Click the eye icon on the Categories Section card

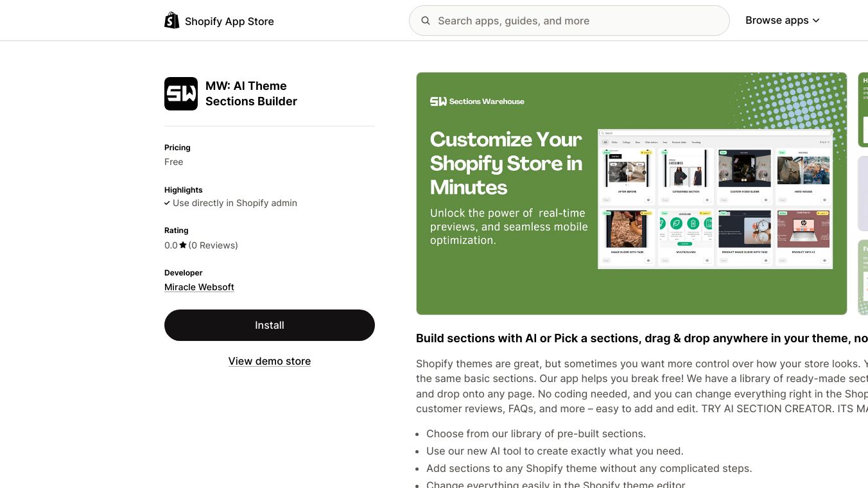click(707, 200)
